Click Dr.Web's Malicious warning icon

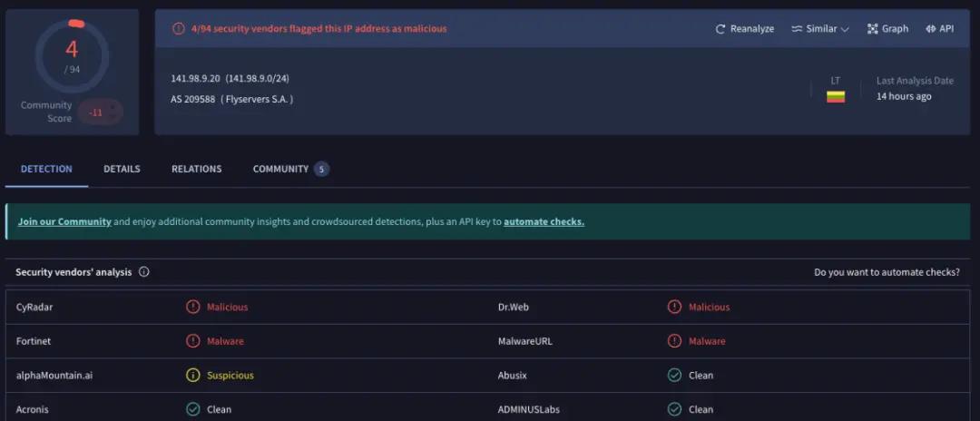click(x=674, y=308)
